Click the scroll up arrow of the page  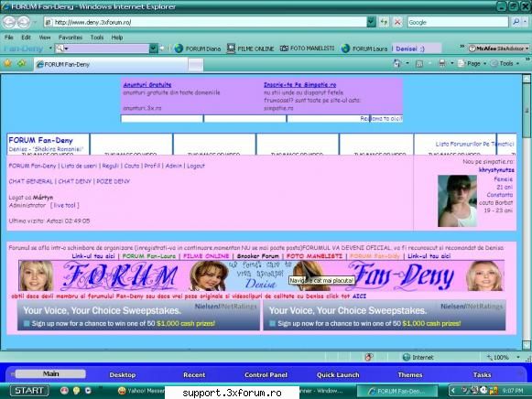[x=527, y=79]
